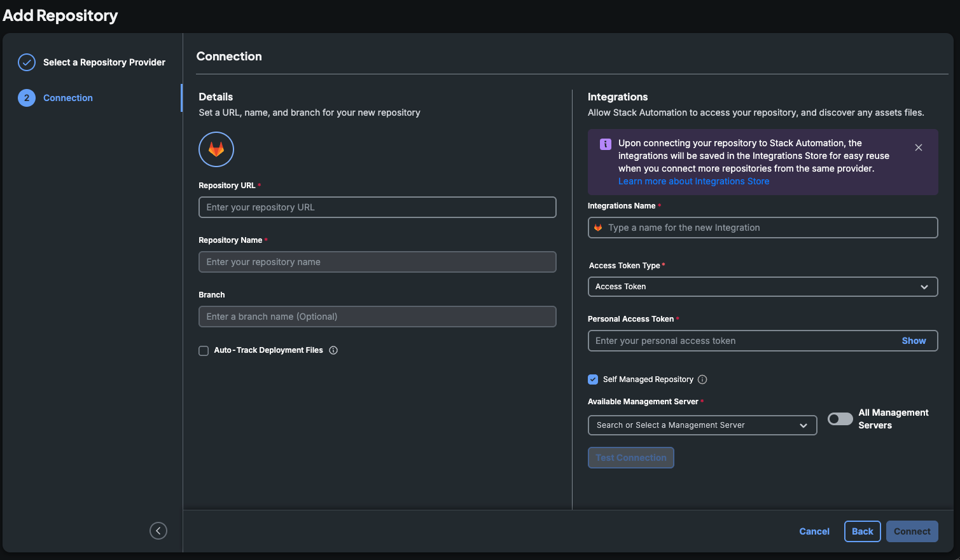Select the Connection step in sidebar
This screenshot has width=960, height=560.
[x=68, y=98]
